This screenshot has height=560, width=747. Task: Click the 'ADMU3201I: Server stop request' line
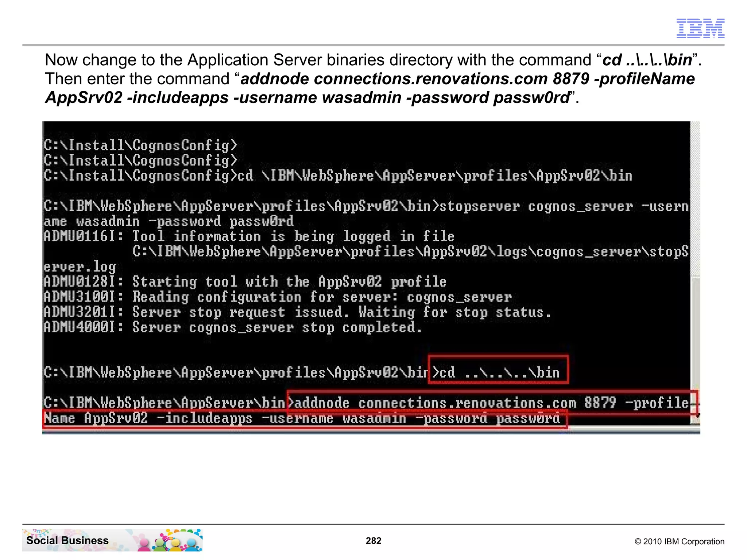[297, 312]
